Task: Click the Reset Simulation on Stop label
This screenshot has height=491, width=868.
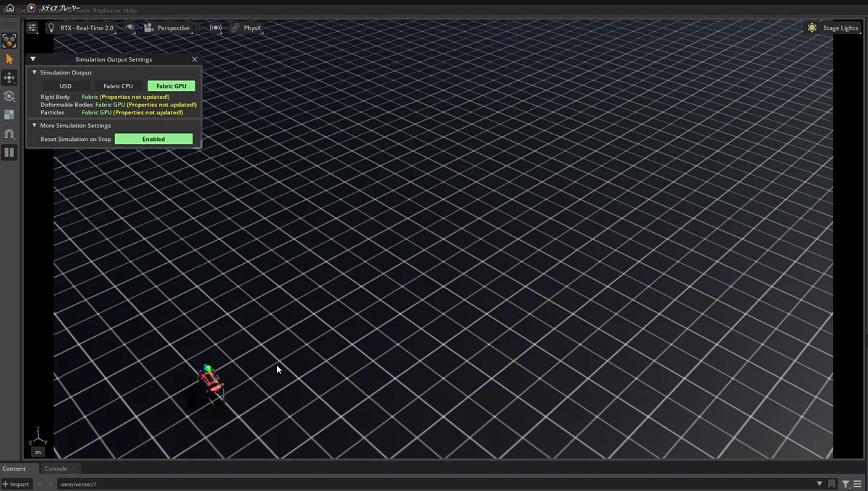Action: [x=75, y=139]
